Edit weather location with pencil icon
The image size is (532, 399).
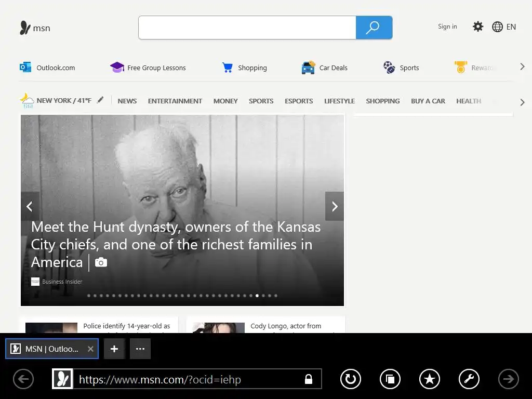tap(100, 100)
